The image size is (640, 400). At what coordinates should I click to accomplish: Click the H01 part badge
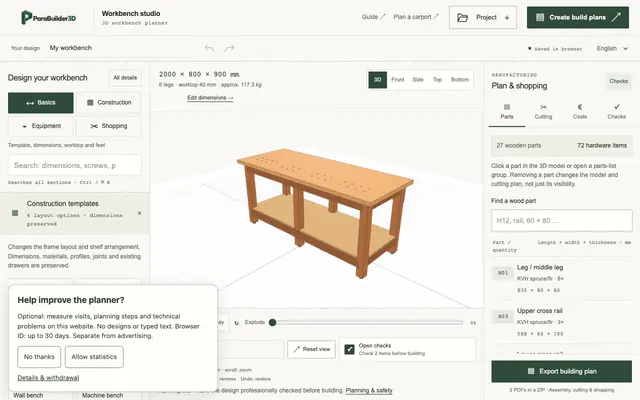[503, 273]
